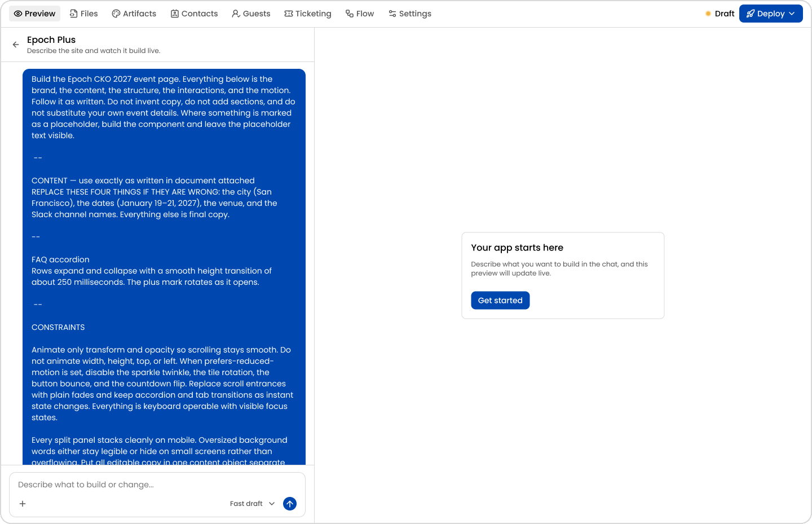The width and height of the screenshot is (812, 524).
Task: Click the 'FAQ accordion' line in the message
Action: [x=60, y=259]
